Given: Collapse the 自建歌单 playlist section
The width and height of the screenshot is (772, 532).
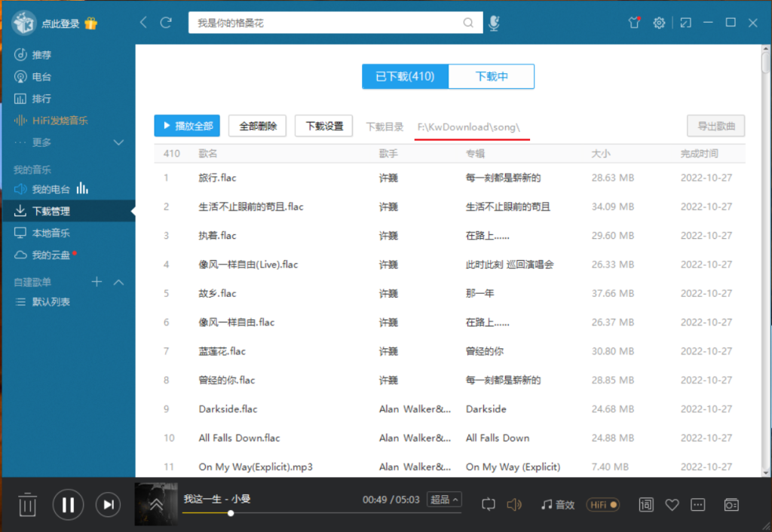Looking at the screenshot, I should coord(118,282).
